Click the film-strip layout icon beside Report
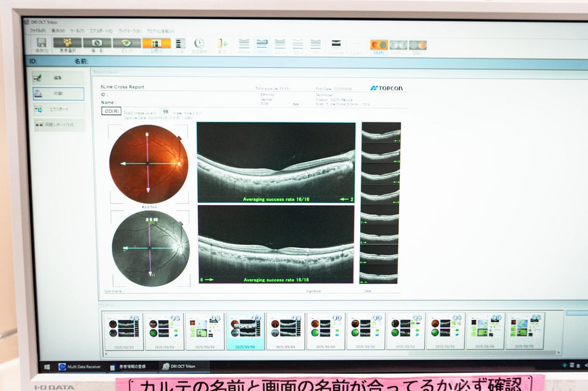The image size is (588, 391). coord(180,44)
